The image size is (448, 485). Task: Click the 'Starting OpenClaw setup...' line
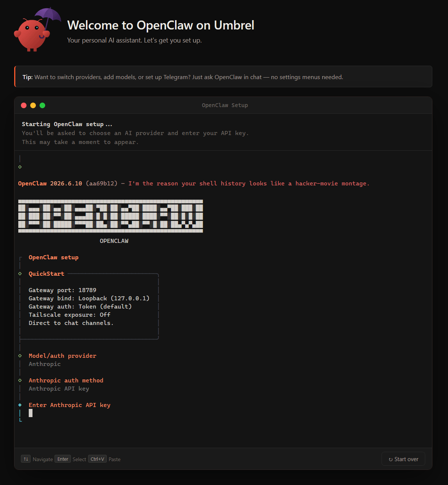pos(67,124)
